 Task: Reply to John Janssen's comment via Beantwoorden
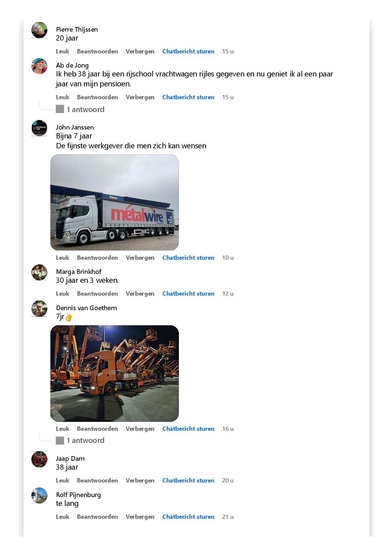pyautogui.click(x=97, y=258)
